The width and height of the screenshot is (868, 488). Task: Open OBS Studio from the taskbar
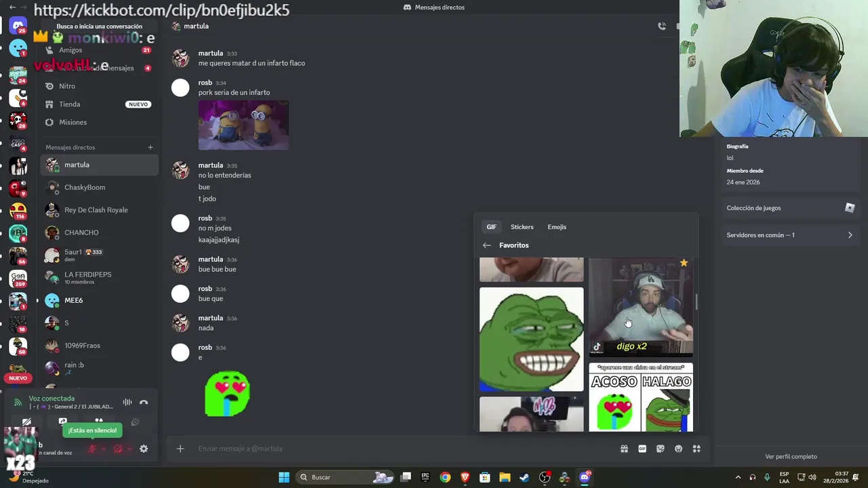coord(544,477)
